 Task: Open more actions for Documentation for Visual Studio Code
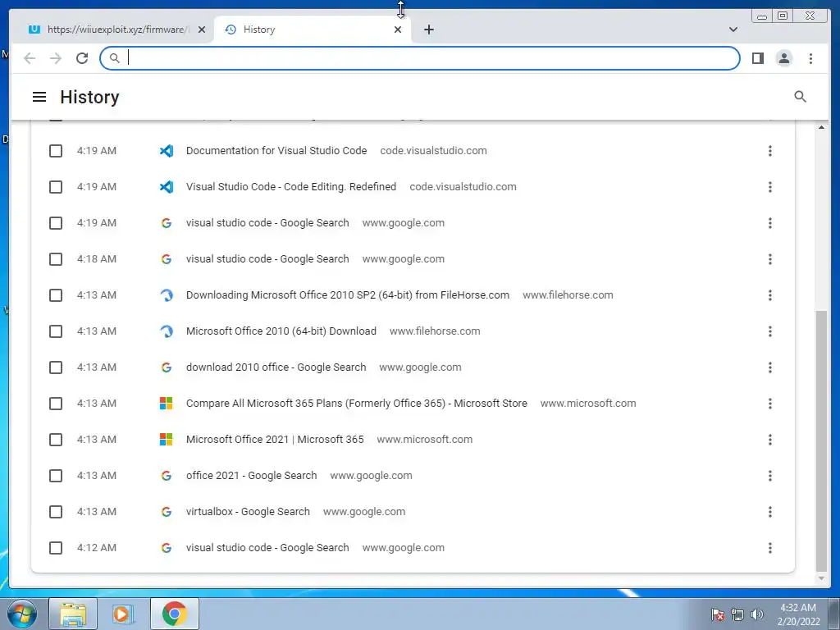[769, 151]
